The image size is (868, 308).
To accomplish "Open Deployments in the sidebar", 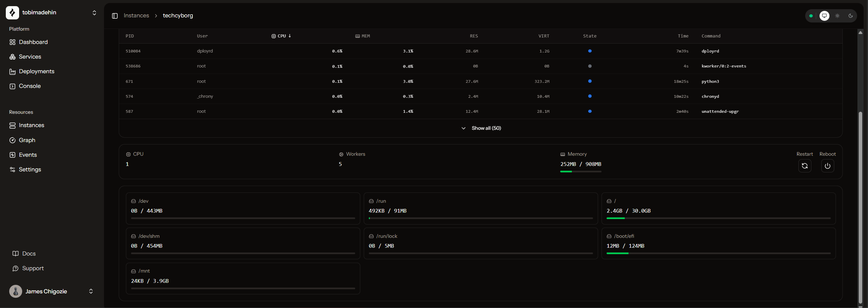I will click(x=37, y=72).
